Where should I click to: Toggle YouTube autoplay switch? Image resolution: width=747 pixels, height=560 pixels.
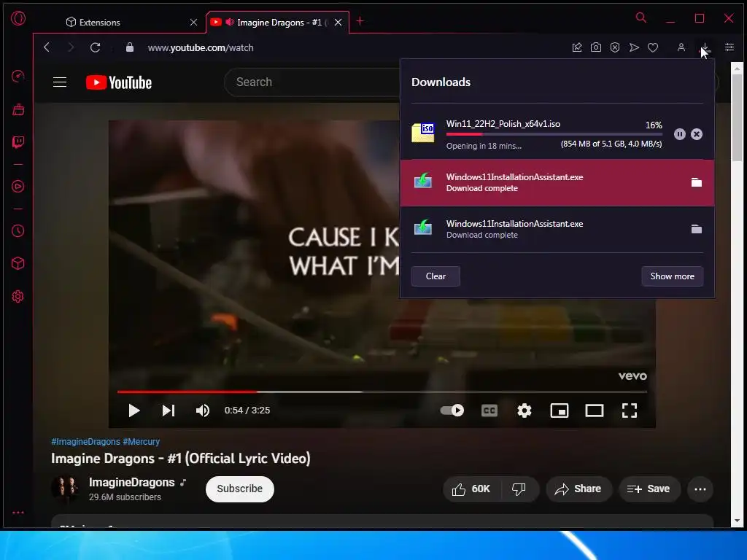point(452,411)
